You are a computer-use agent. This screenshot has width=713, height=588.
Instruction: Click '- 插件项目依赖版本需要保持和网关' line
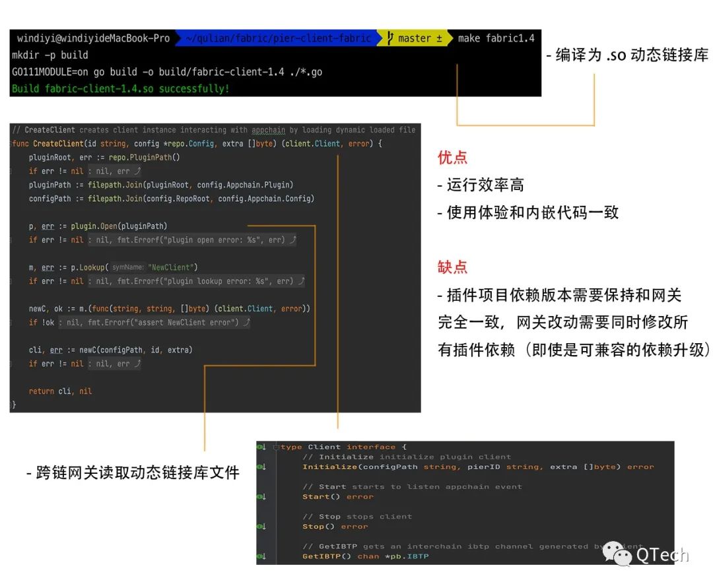(x=559, y=296)
